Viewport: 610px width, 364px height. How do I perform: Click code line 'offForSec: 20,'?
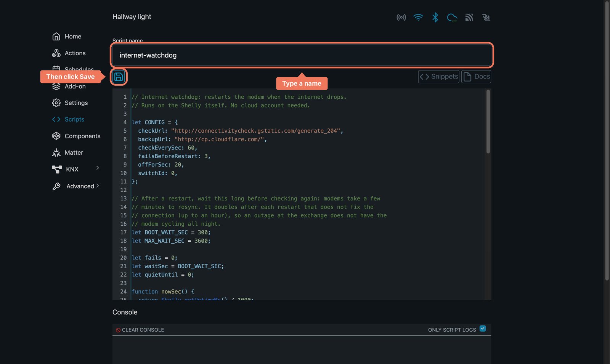161,165
